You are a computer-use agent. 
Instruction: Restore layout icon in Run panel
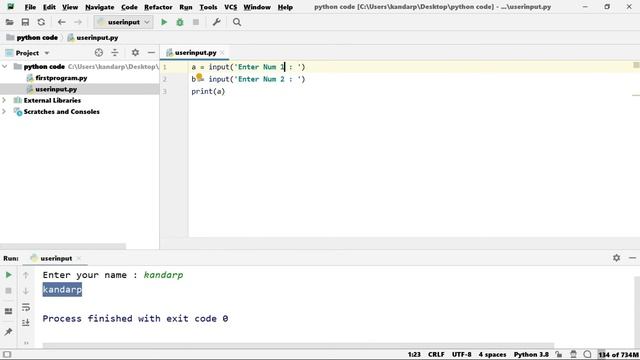click(x=8, y=311)
